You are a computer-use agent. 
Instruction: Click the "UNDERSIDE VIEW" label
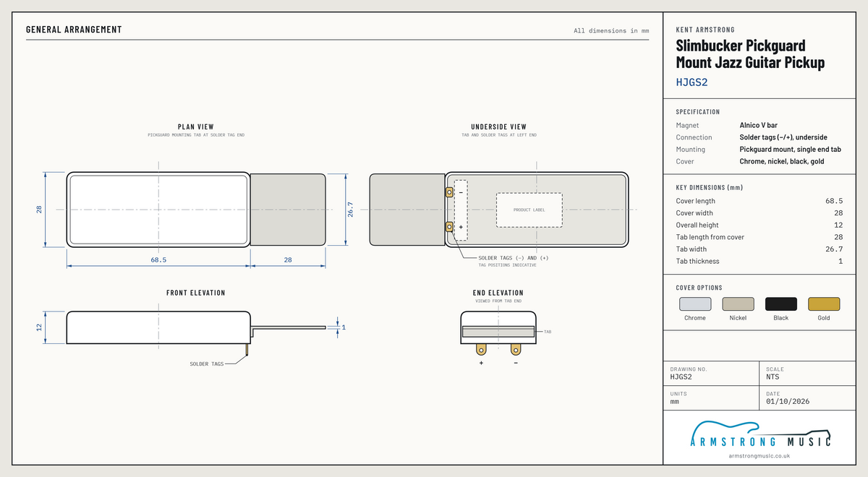click(499, 127)
